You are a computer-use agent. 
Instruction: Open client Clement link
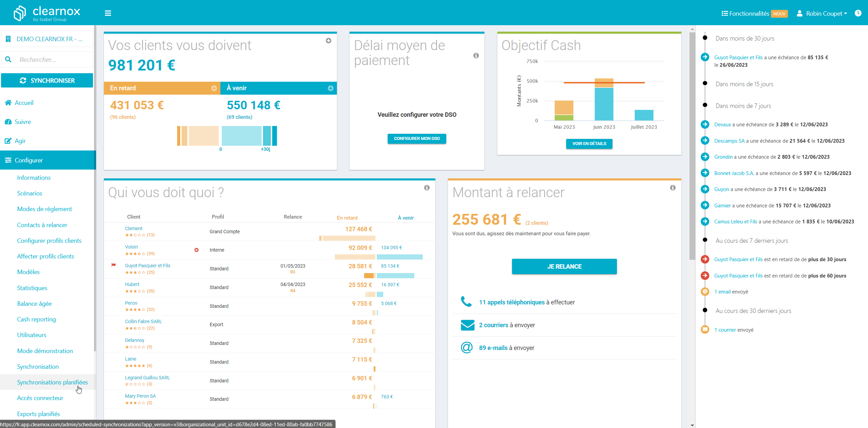coord(134,228)
